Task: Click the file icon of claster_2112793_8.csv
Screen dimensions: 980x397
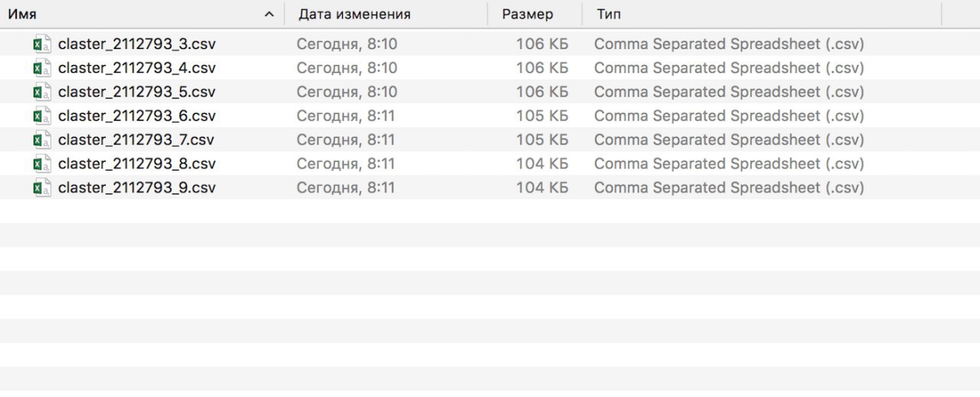Action: (42, 164)
